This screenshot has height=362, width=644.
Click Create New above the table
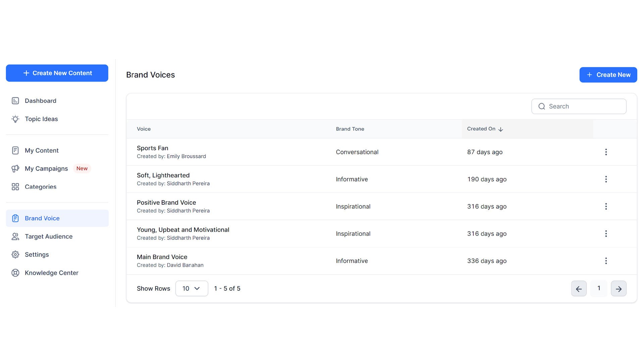click(x=608, y=74)
